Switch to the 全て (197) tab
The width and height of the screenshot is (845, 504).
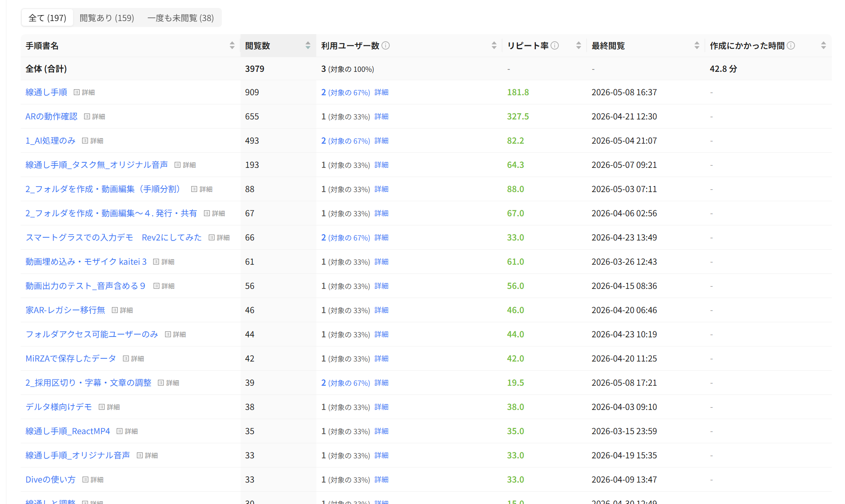click(47, 18)
